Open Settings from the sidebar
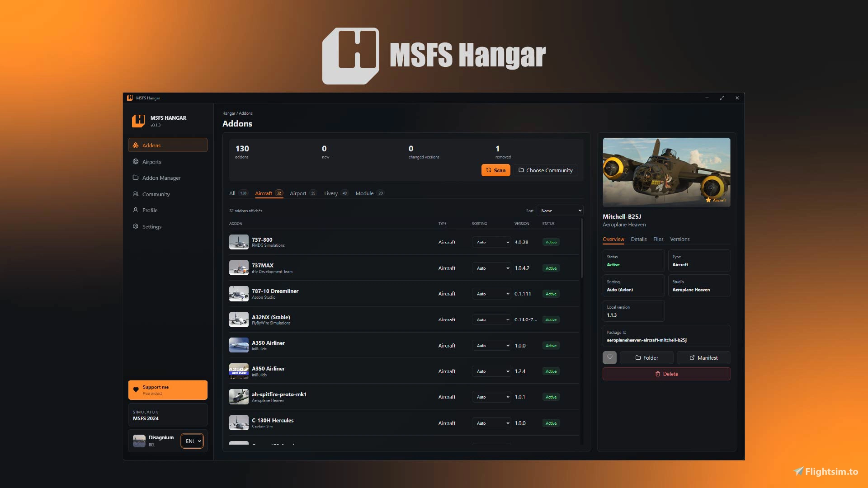Image resolution: width=868 pixels, height=488 pixels. click(168, 226)
